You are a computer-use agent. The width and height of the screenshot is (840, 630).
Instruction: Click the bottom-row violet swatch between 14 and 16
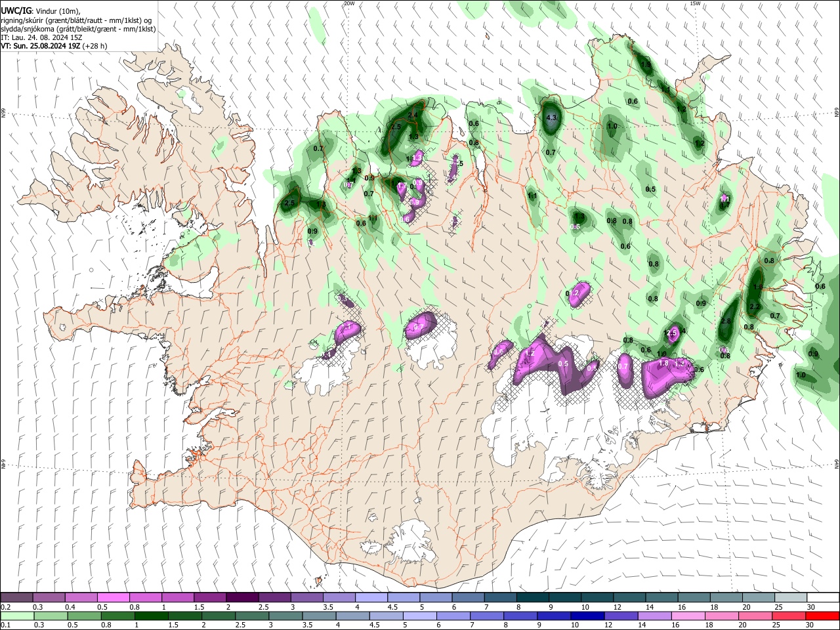[x=655, y=616]
